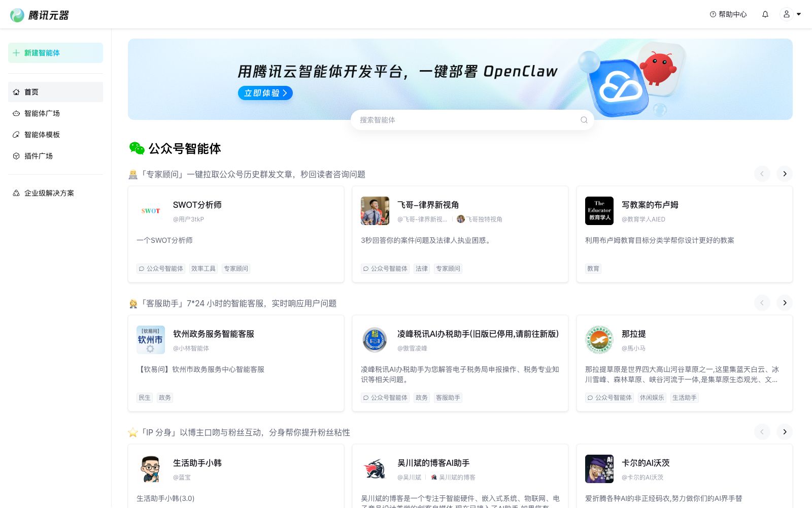Click 政务 tag on 钦州政务 card
Image resolution: width=812 pixels, height=508 pixels.
(x=165, y=398)
